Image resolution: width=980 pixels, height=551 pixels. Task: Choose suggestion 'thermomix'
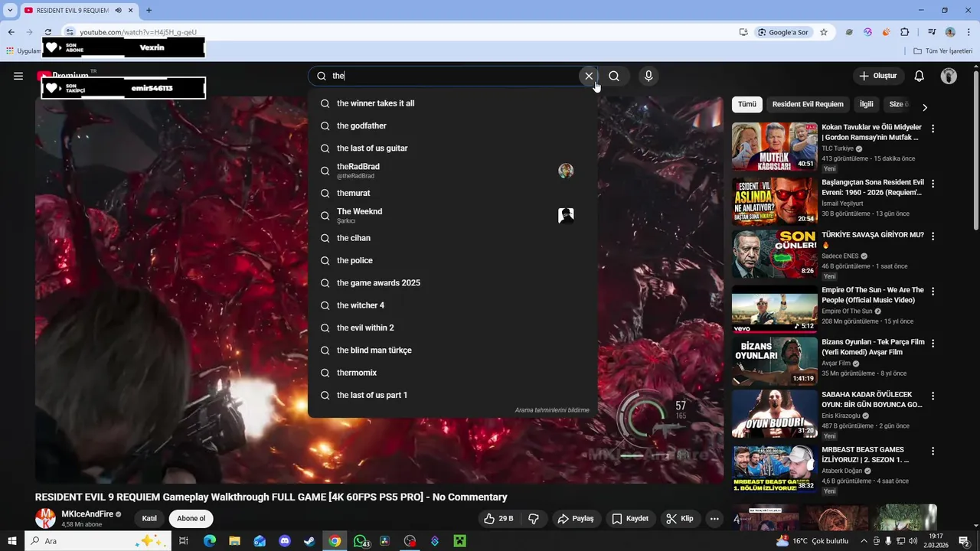(x=452, y=373)
